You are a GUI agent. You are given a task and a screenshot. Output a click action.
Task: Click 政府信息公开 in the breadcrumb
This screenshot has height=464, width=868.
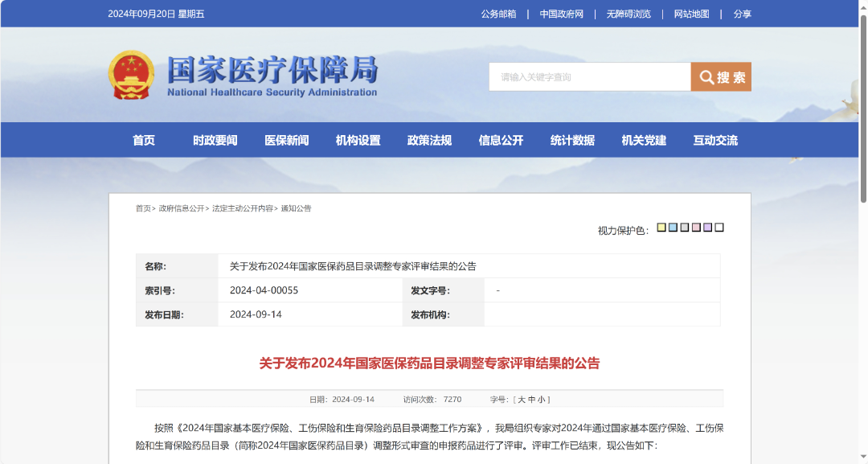click(x=181, y=208)
